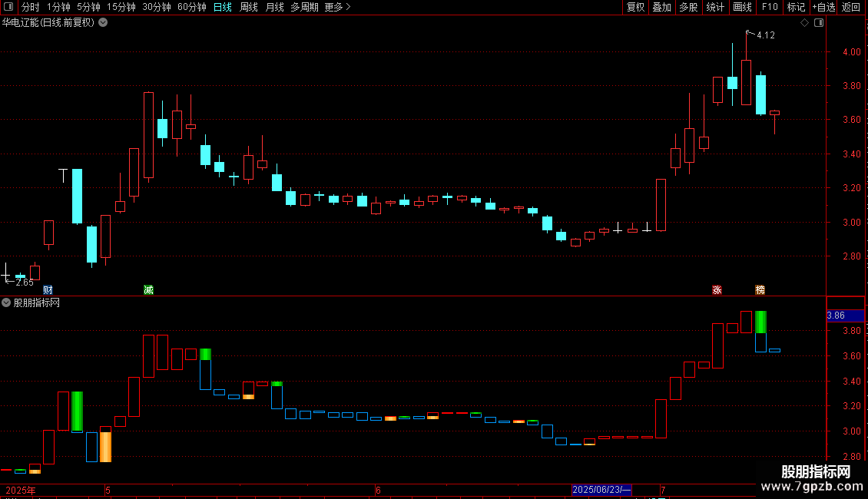Click the orange 榜 event marker
This screenshot has height=499, width=868.
(x=760, y=290)
